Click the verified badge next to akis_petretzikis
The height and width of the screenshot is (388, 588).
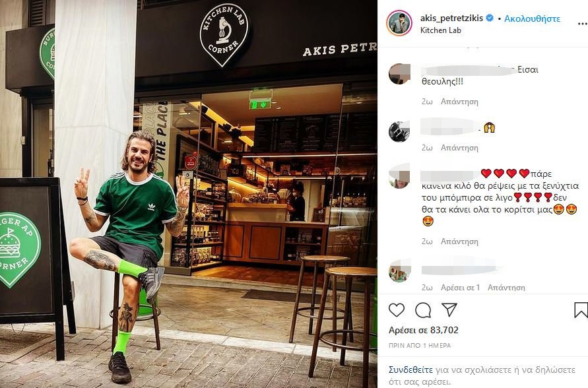coord(490,18)
